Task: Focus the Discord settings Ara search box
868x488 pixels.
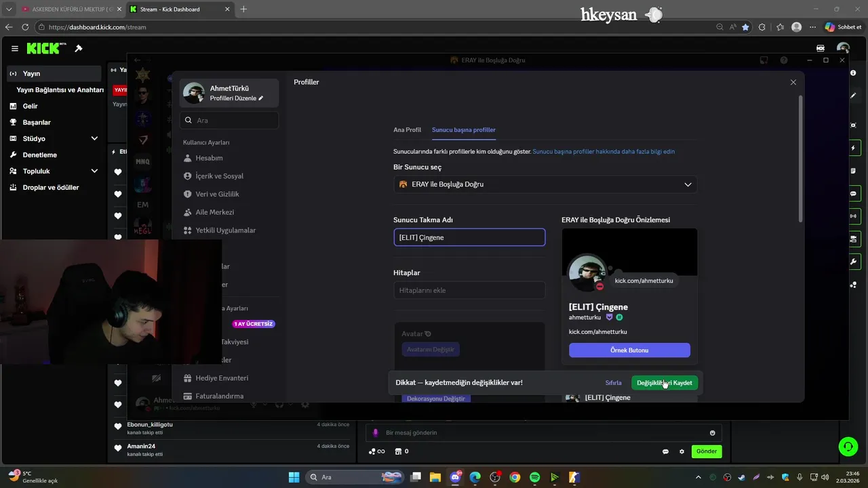Action: coord(229,120)
